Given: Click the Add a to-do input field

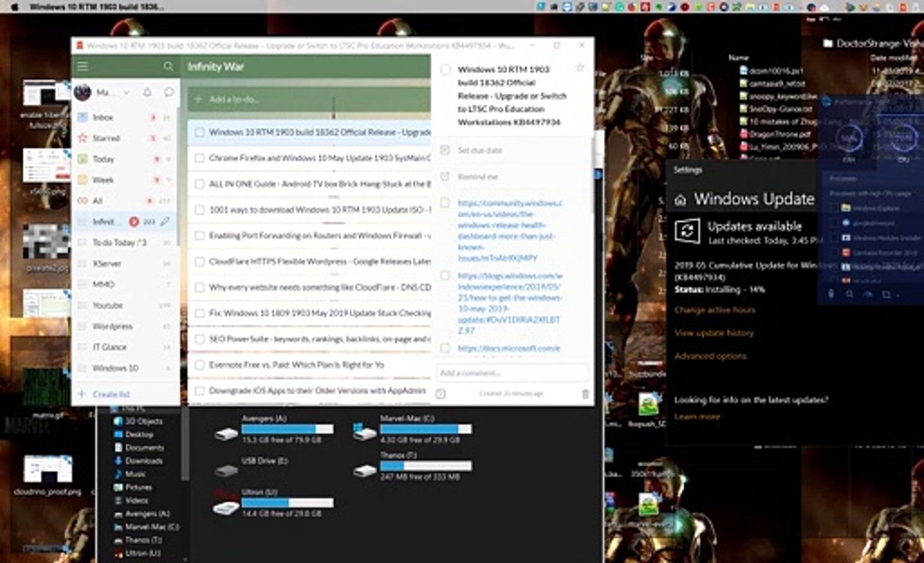Looking at the screenshot, I should coord(309,99).
